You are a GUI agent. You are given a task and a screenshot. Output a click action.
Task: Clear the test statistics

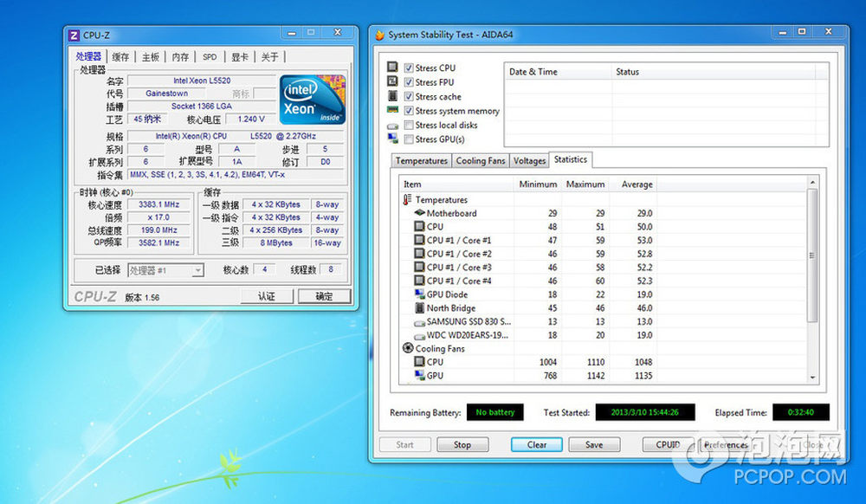click(x=537, y=444)
